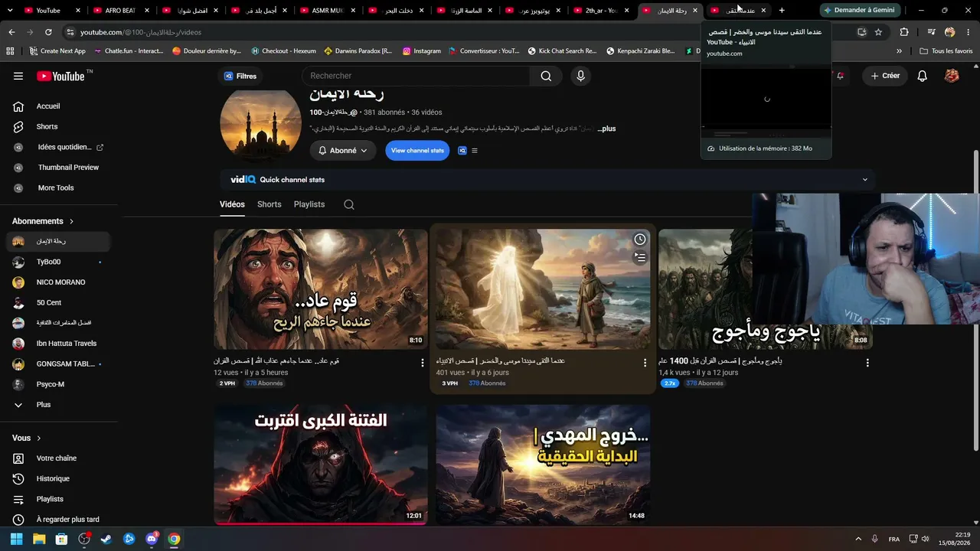Add the Moses and Khidr video to queue

(640, 257)
